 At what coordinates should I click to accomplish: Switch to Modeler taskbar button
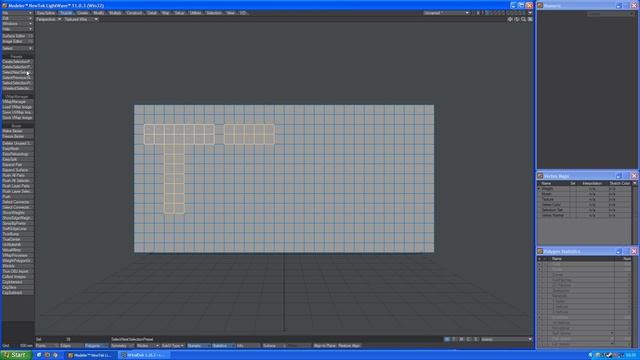point(90,355)
